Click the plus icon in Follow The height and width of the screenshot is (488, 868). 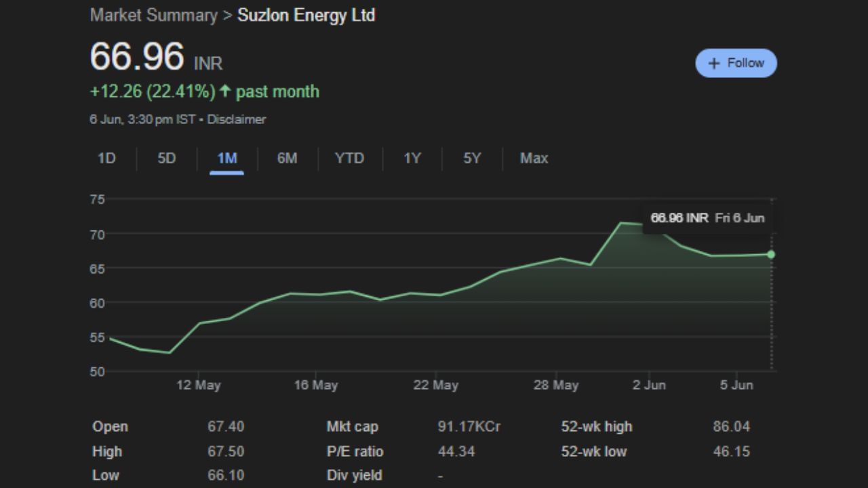(x=713, y=63)
